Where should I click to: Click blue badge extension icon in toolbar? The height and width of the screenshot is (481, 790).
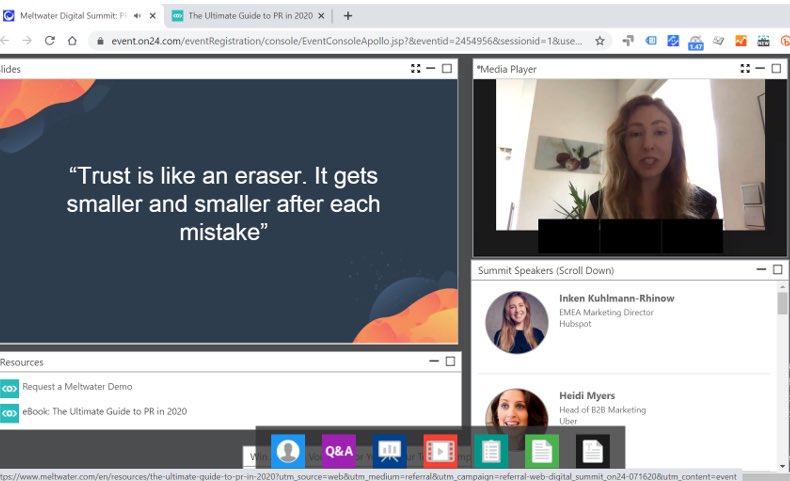(x=651, y=40)
